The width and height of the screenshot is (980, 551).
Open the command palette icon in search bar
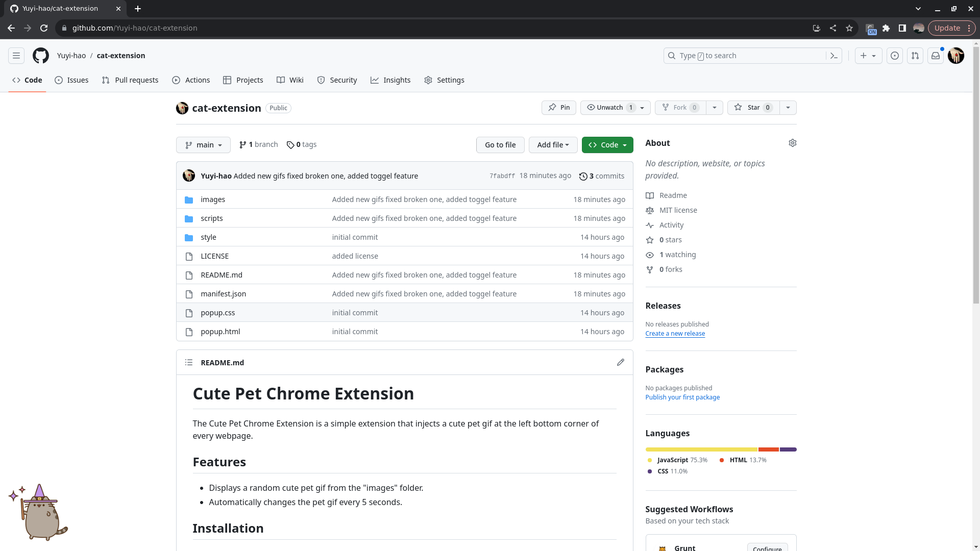click(x=834, y=56)
